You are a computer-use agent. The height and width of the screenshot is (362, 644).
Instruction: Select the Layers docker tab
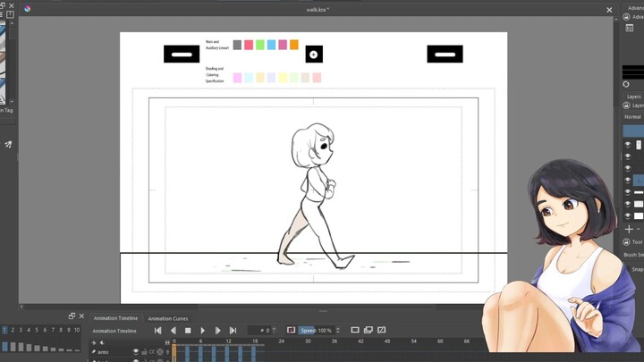click(x=634, y=97)
